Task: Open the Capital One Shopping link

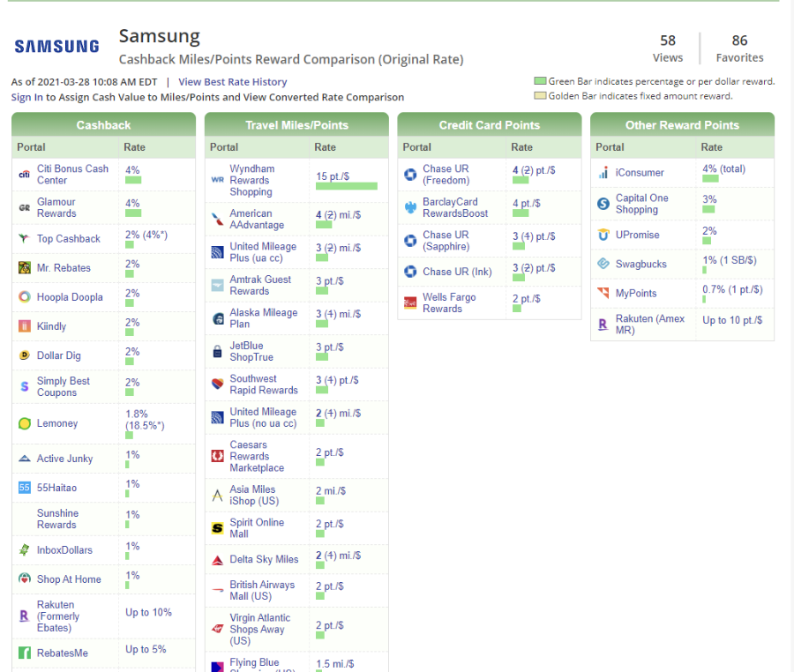Action: (641, 204)
